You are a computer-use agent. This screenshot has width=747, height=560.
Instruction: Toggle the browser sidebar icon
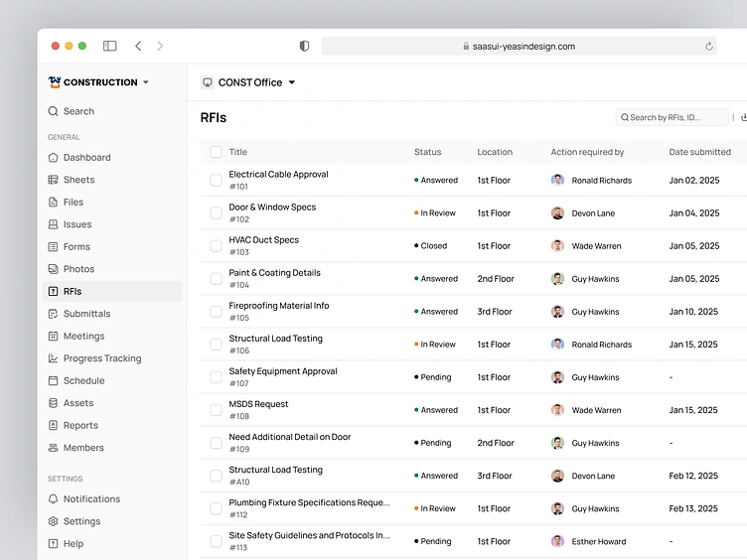click(x=109, y=46)
